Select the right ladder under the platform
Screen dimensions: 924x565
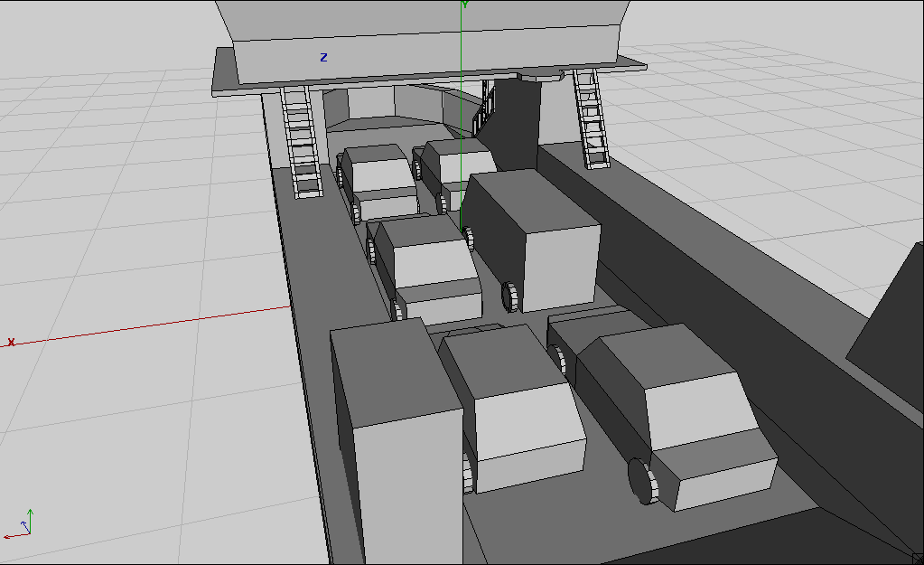[591, 118]
